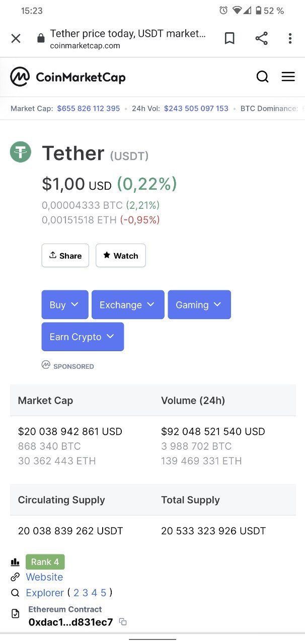Go to the CoinMarketCap home logo

tap(68, 77)
